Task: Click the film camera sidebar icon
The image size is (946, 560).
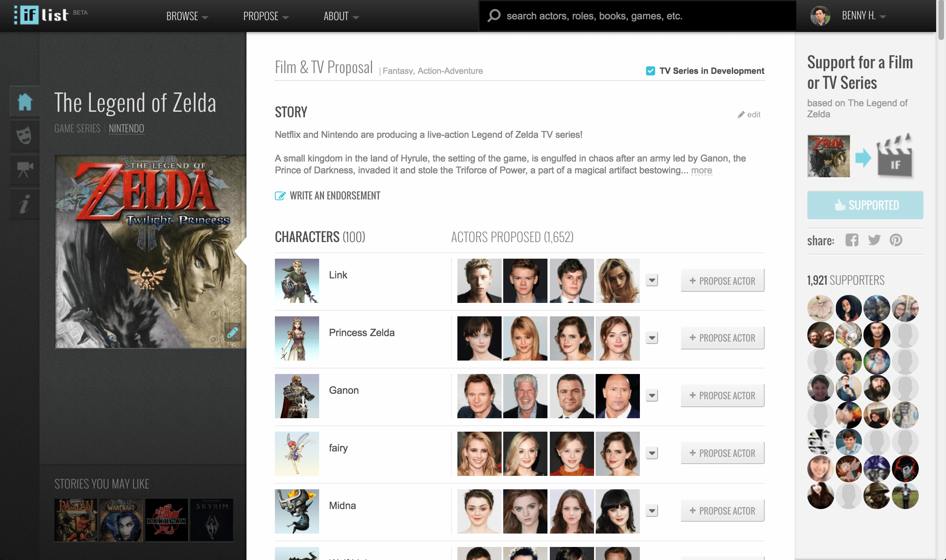Action: (x=24, y=170)
